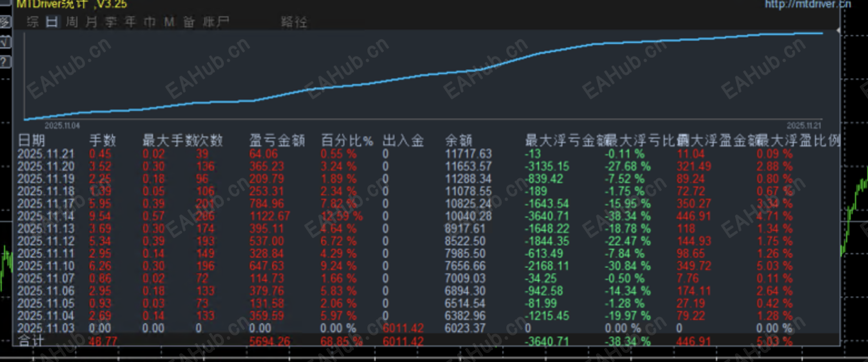
Task: Click the 余额 balance column header
Action: (458, 140)
